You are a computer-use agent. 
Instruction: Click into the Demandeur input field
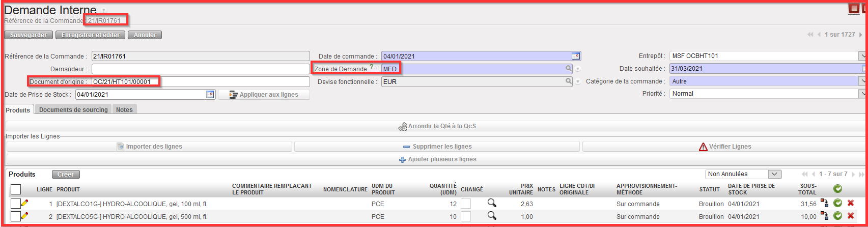201,69
